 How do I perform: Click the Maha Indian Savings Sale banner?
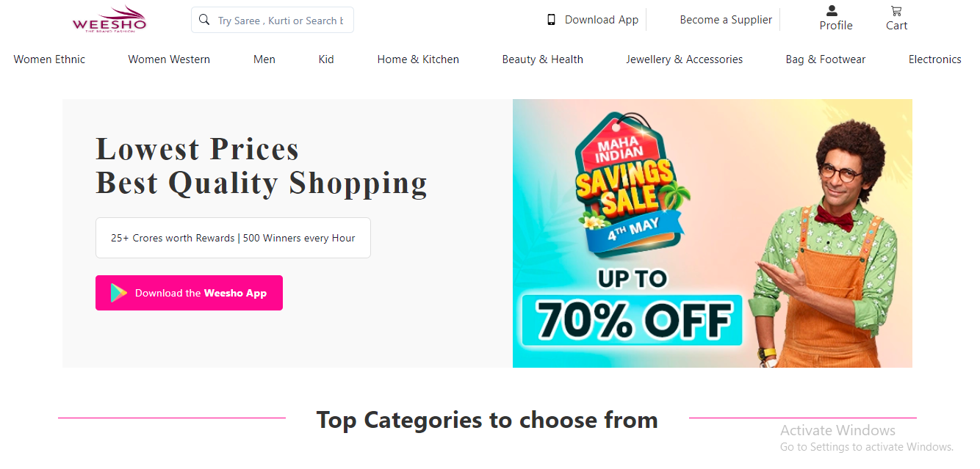coord(712,233)
